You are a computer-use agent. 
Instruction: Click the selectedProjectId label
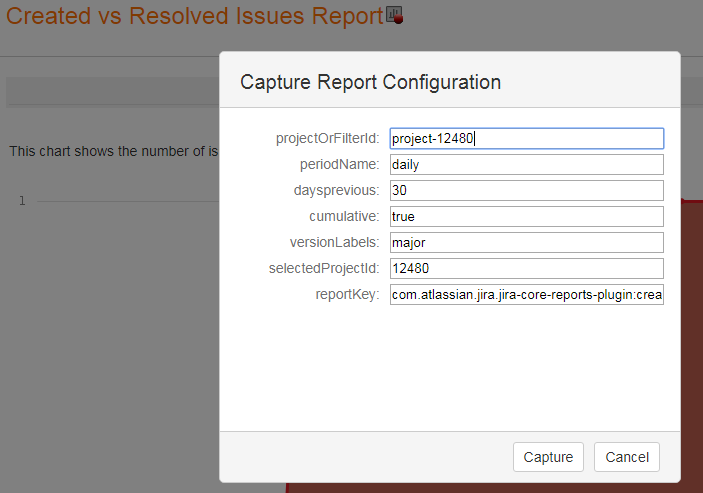tap(324, 269)
